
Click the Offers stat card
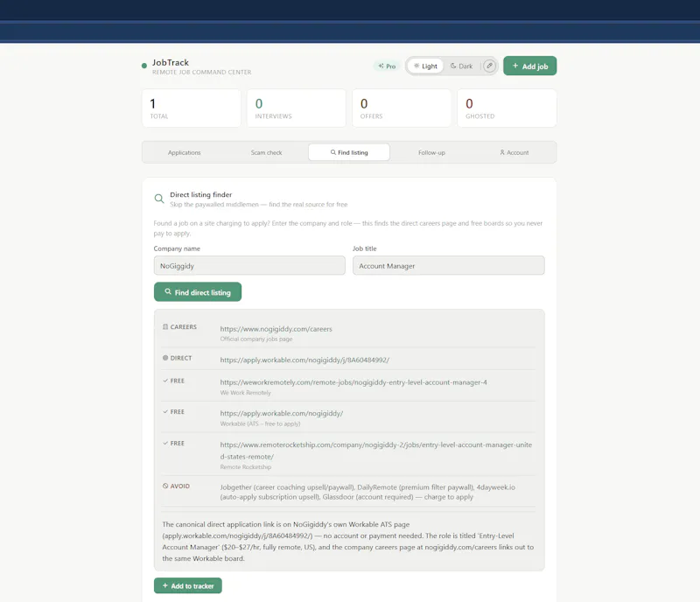(x=402, y=108)
